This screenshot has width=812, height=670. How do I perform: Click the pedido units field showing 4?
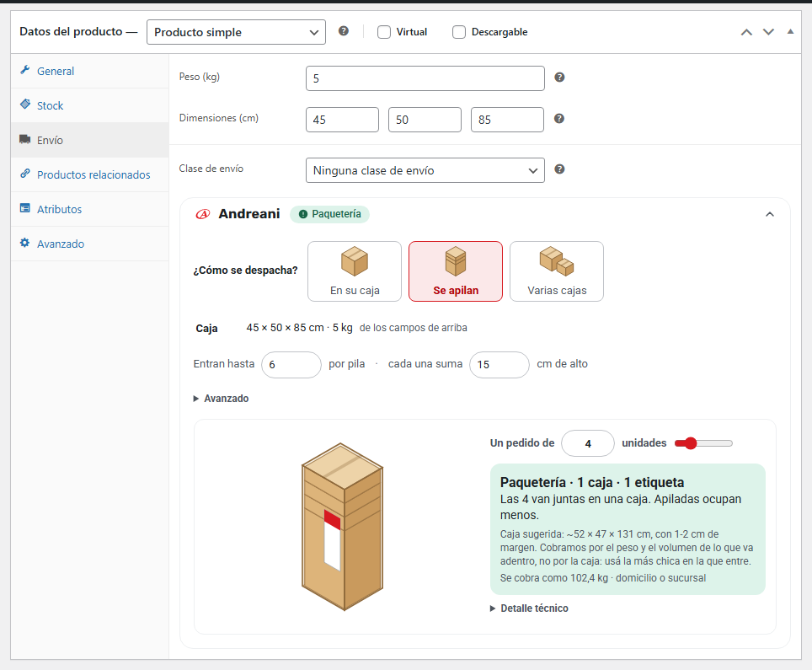pos(588,443)
